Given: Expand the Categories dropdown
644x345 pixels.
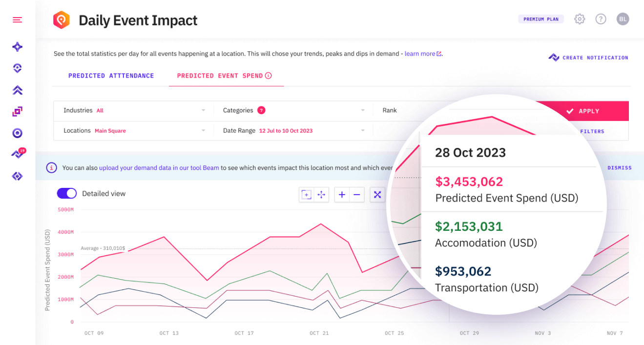Looking at the screenshot, I should [x=293, y=111].
